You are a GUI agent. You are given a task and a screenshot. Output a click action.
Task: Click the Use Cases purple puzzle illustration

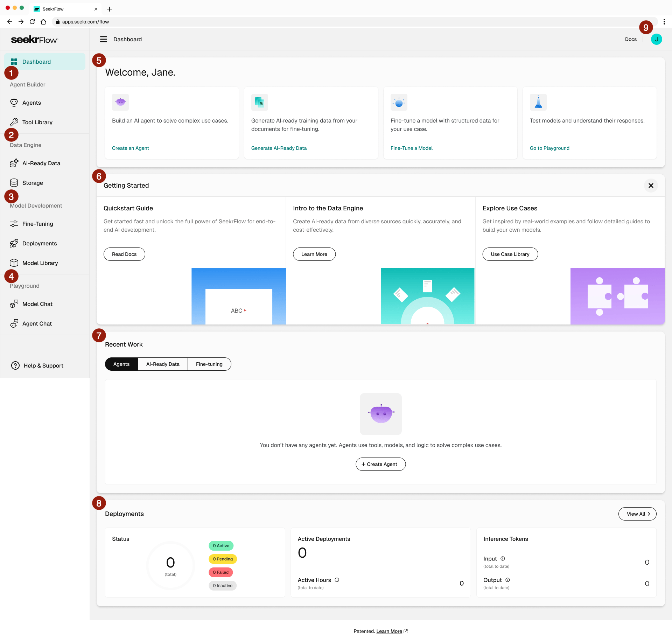pos(618,296)
